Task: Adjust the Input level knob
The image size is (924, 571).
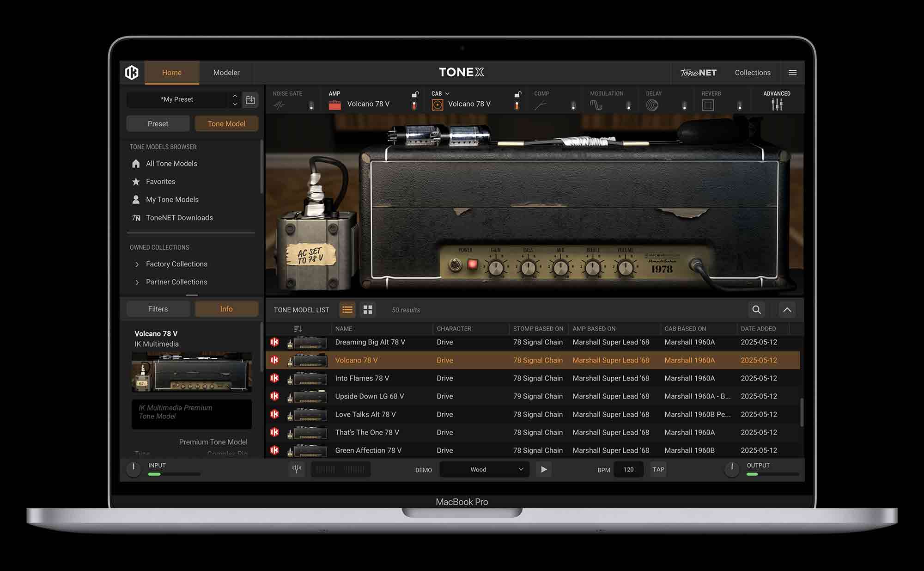Action: tap(134, 469)
